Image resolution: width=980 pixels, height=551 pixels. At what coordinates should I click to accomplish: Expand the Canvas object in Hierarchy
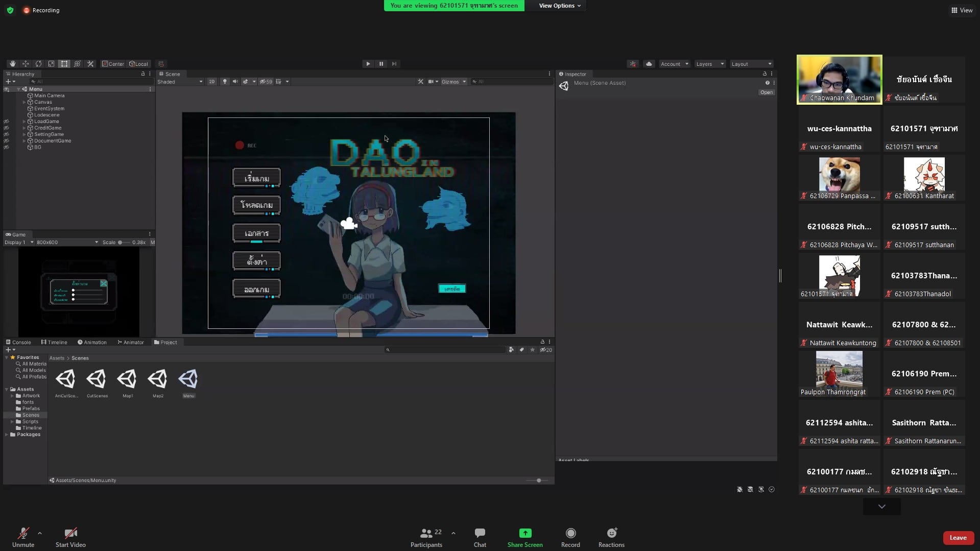24,102
